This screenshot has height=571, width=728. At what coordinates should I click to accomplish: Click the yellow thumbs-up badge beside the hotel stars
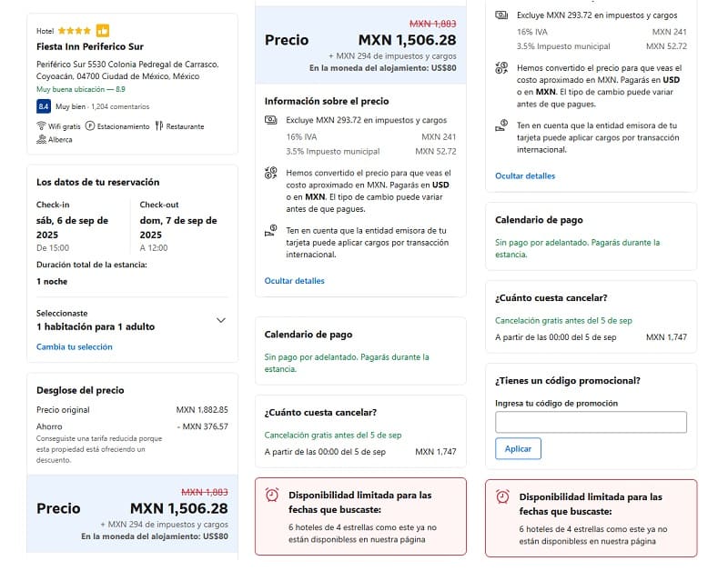[x=103, y=31]
